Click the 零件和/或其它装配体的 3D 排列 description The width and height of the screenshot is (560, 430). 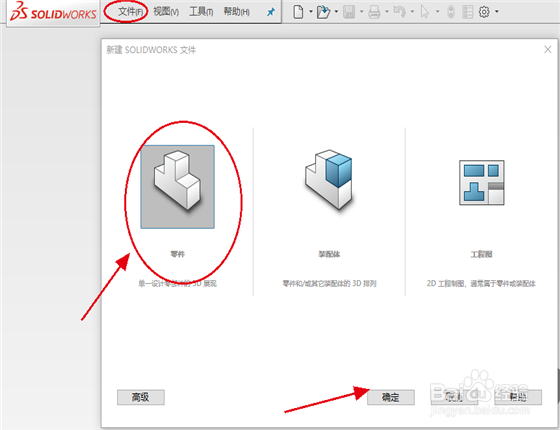[329, 284]
